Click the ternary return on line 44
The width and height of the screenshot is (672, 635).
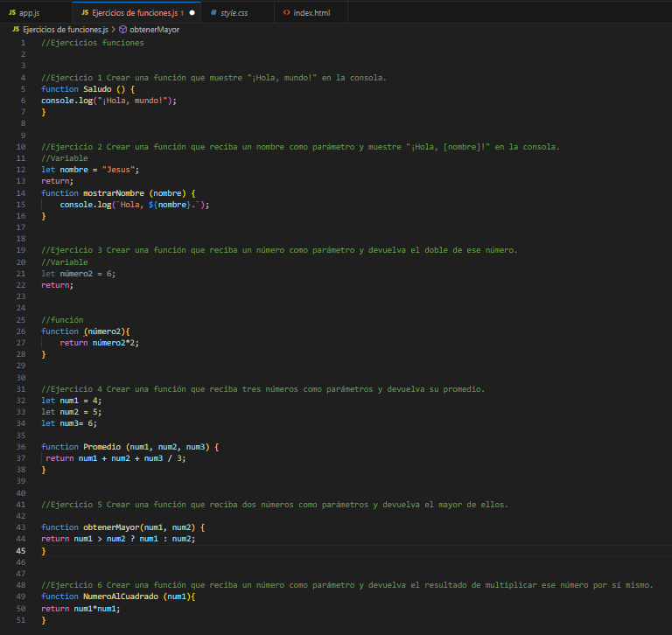click(x=118, y=539)
